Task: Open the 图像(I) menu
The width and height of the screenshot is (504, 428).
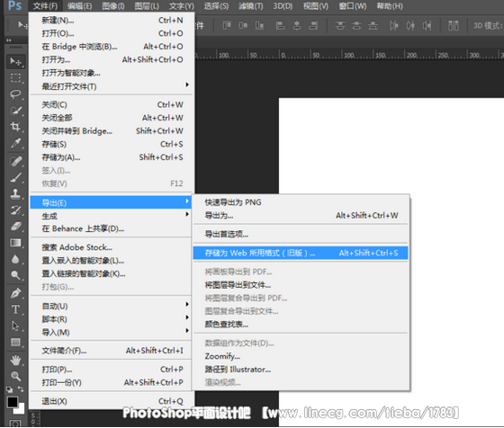Action: pos(113,5)
